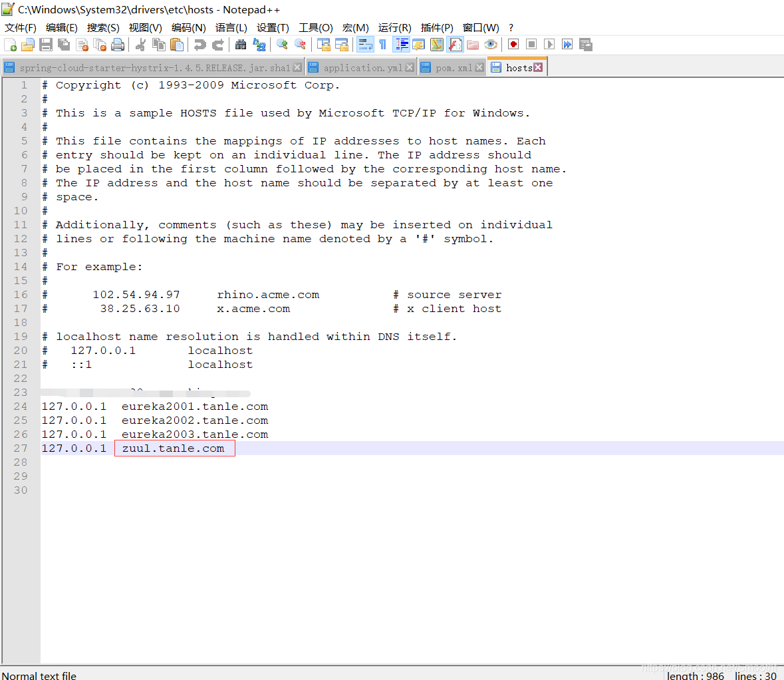Open user defined language icon
Viewport: 784px width, 680px height.
pyautogui.click(x=418, y=45)
